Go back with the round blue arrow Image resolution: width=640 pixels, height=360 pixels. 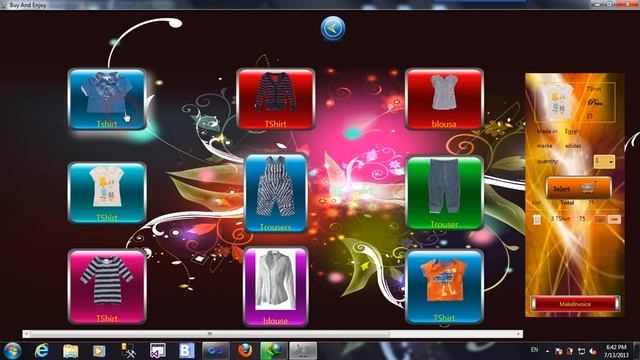pyautogui.click(x=333, y=29)
